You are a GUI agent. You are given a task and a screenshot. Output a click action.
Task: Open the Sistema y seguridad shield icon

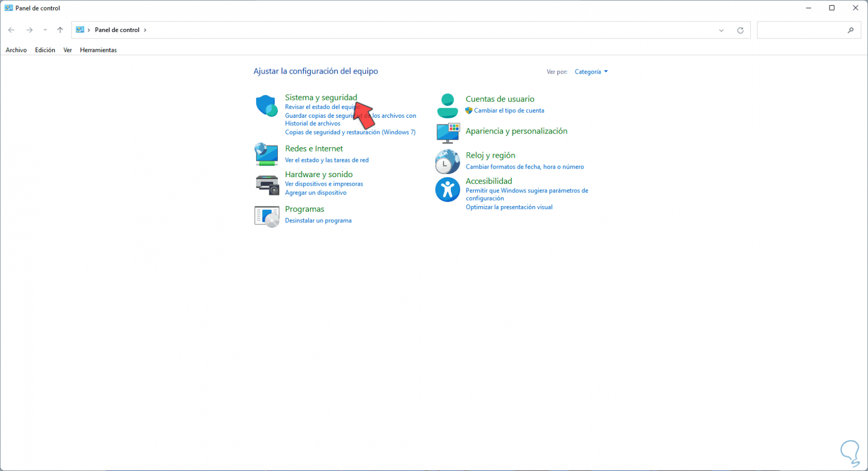(x=267, y=106)
